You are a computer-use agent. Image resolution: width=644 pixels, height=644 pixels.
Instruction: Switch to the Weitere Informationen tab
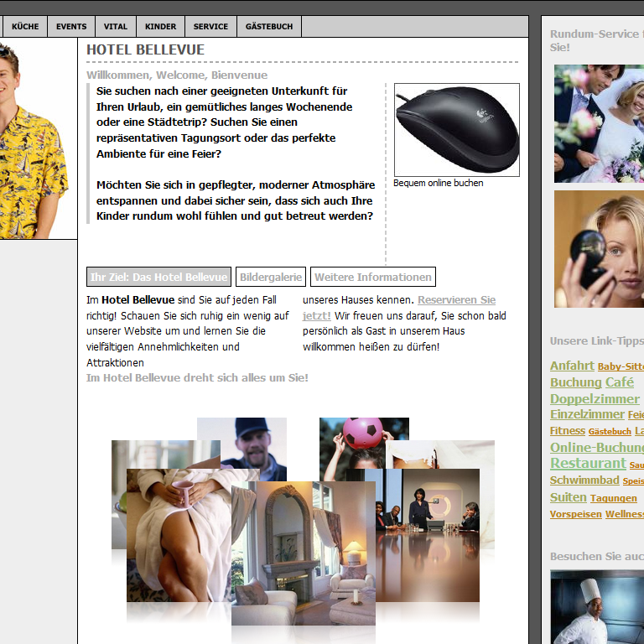tap(373, 277)
